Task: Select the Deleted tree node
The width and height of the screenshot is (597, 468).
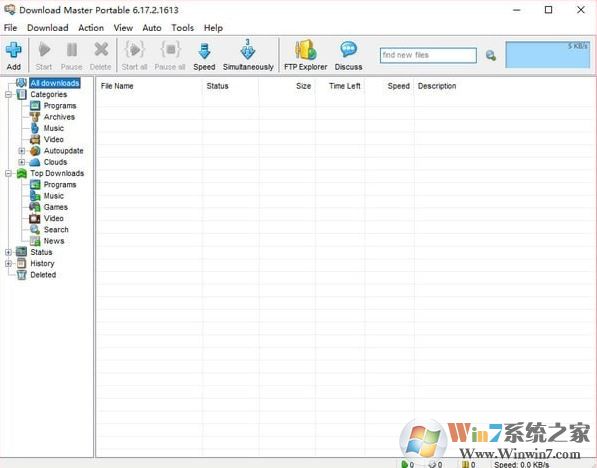Action: [x=43, y=275]
